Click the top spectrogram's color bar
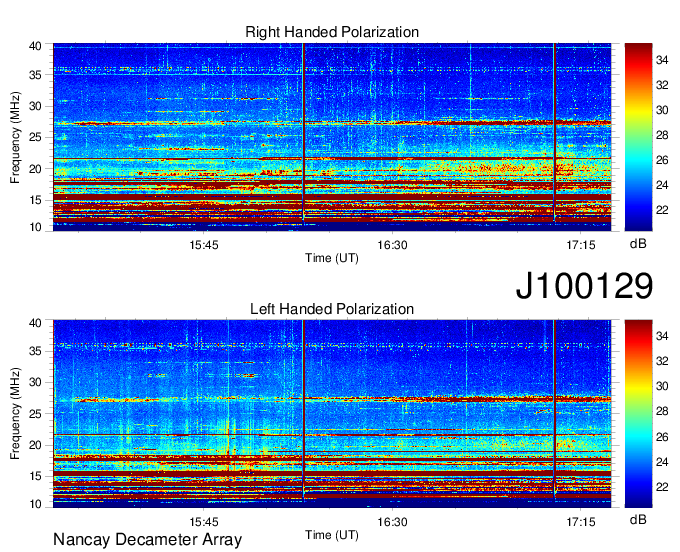680x552 pixels. click(x=638, y=137)
